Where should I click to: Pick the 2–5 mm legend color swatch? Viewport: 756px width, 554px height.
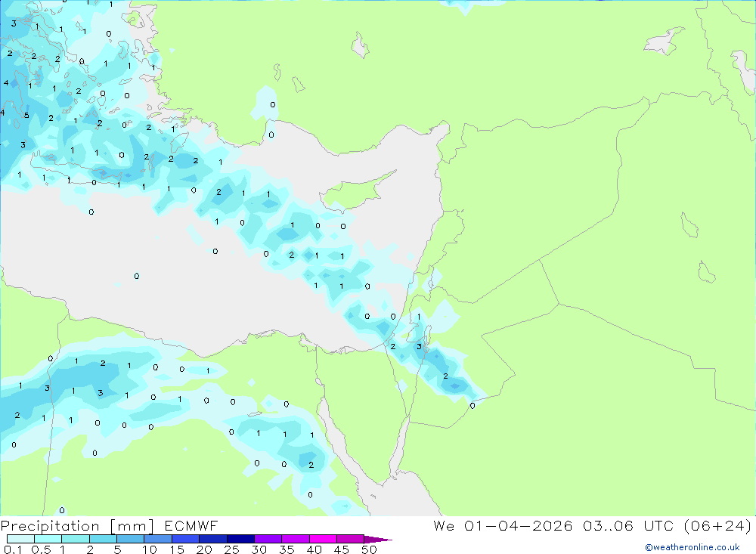(103, 539)
